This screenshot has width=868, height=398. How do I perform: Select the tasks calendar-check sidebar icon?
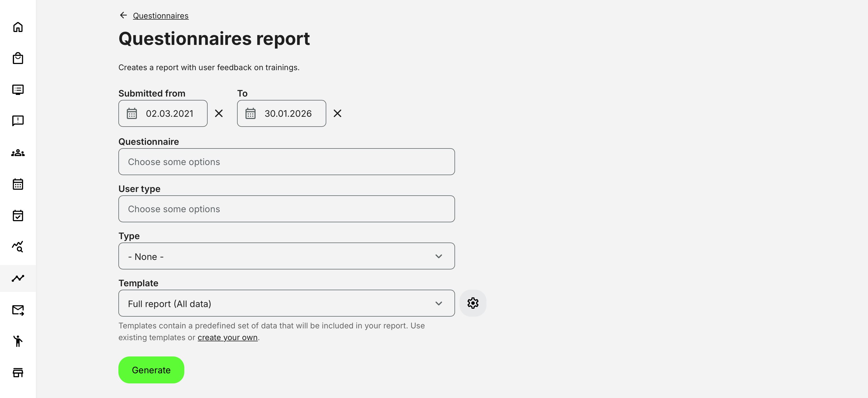coord(18,215)
